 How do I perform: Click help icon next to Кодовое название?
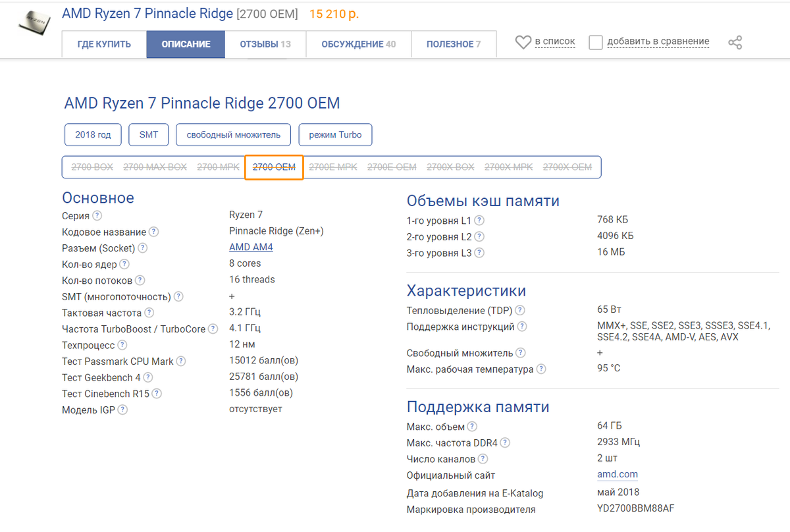[x=153, y=232]
